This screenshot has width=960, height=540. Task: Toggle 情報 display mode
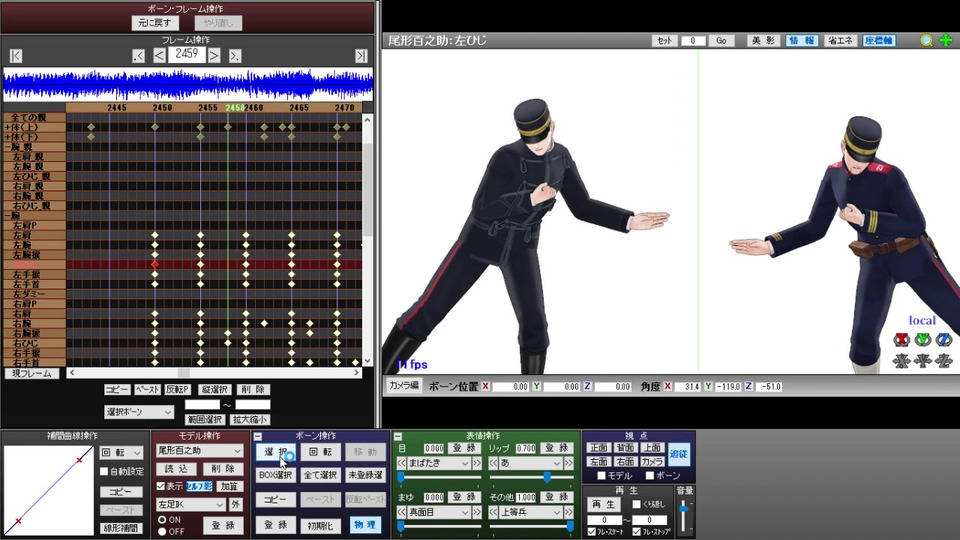801,40
